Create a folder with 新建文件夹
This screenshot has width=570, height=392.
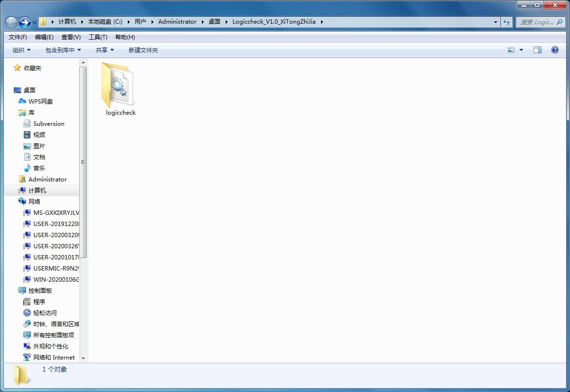(143, 50)
